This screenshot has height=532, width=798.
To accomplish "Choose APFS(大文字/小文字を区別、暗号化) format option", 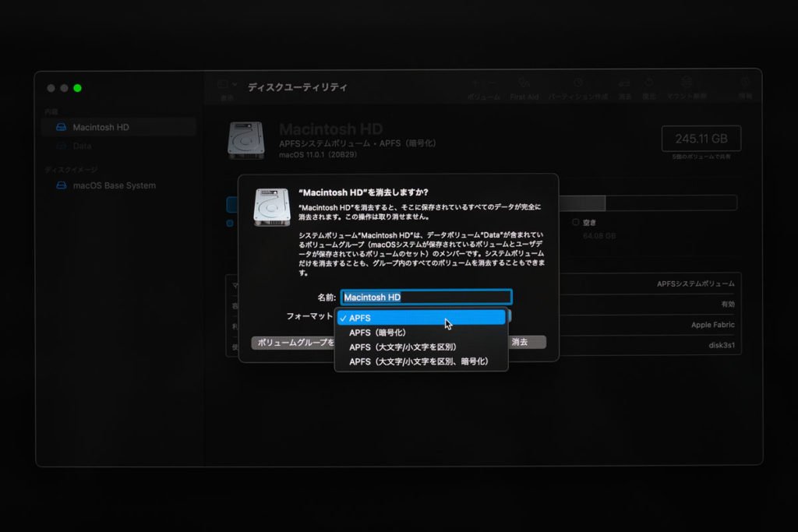I will point(422,361).
